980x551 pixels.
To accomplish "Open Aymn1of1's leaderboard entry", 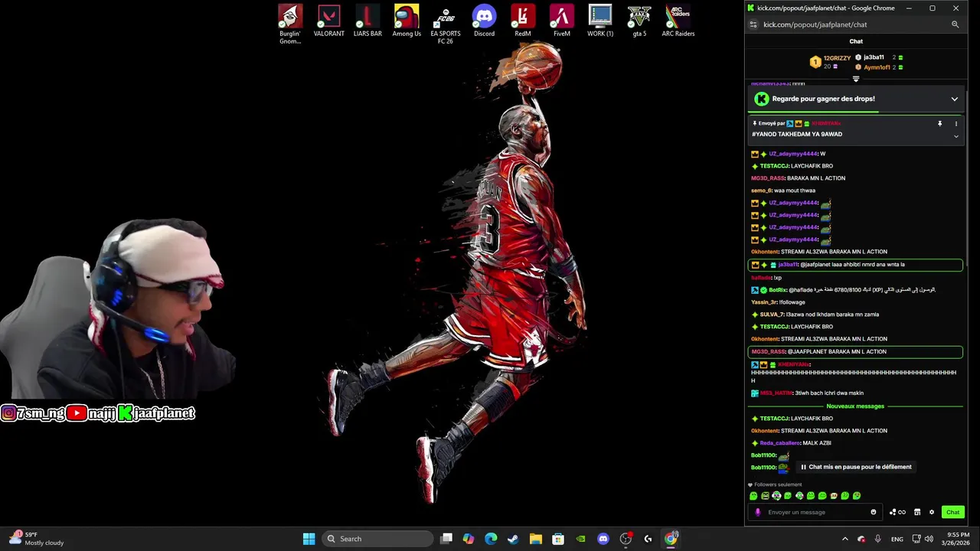I will tap(879, 67).
